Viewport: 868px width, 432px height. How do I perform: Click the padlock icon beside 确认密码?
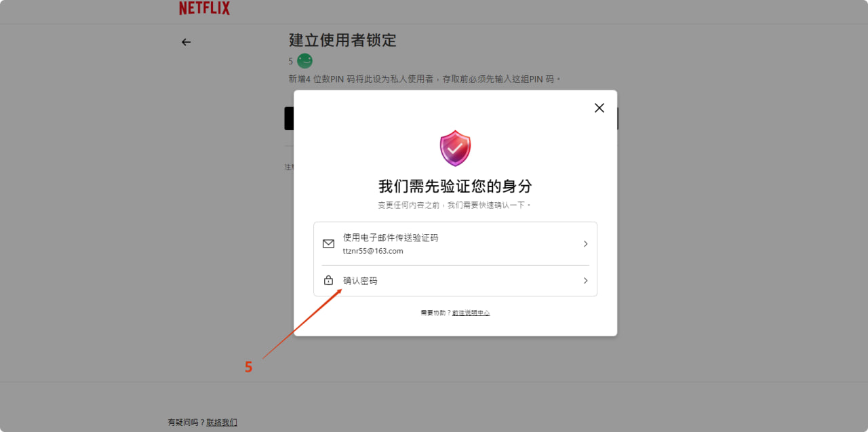click(x=328, y=281)
